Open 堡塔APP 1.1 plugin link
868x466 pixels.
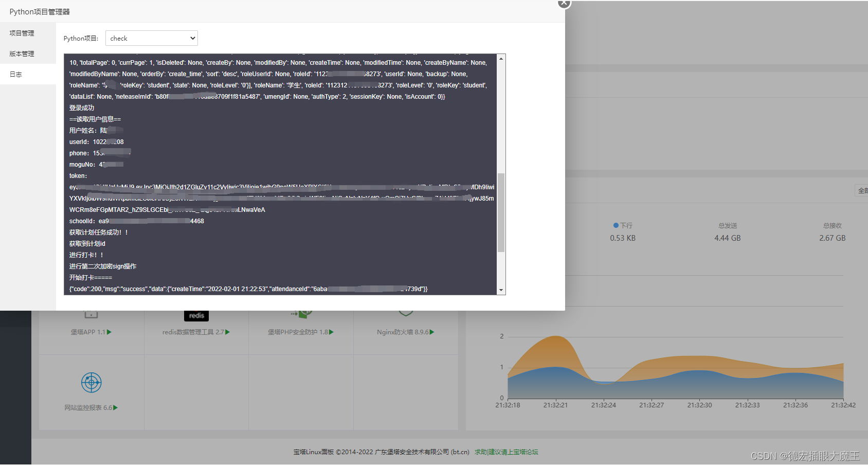[x=88, y=332]
